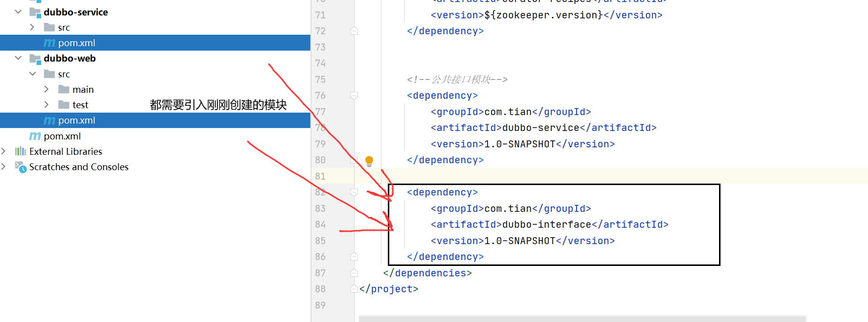Click Maven icon of dubbo-service pom.xml
Viewport: 868px width, 322px height.
click(49, 43)
